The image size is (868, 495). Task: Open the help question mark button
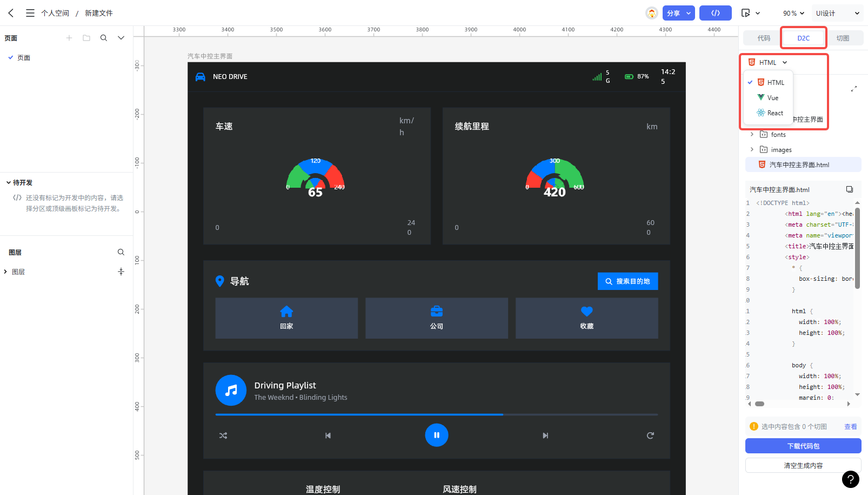(850, 479)
